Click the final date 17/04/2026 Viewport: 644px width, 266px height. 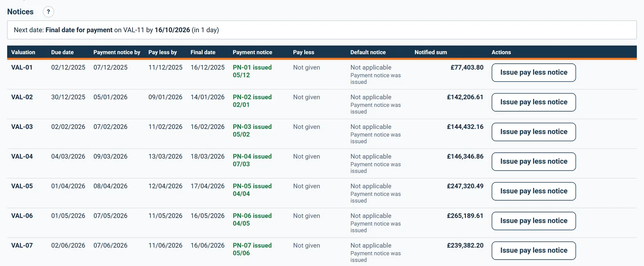coord(208,186)
